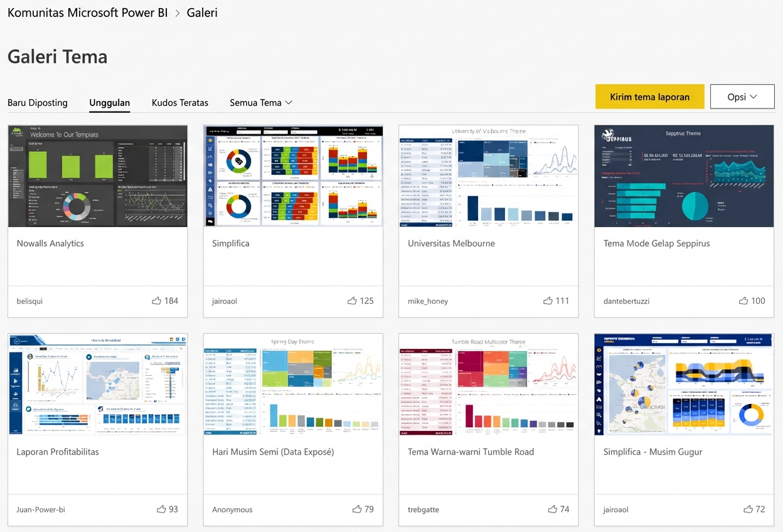Select the Kudos Teratas tab
Viewport: 783px width, 532px height.
(x=180, y=103)
